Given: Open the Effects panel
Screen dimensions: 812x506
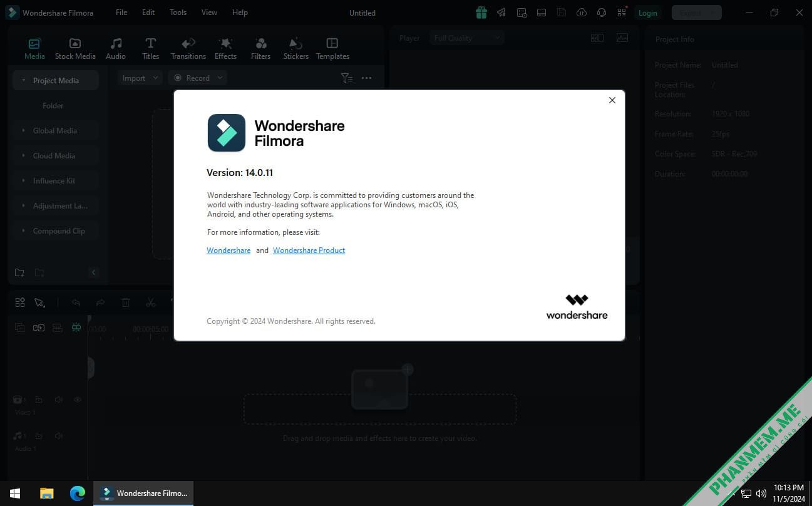Looking at the screenshot, I should 225,49.
